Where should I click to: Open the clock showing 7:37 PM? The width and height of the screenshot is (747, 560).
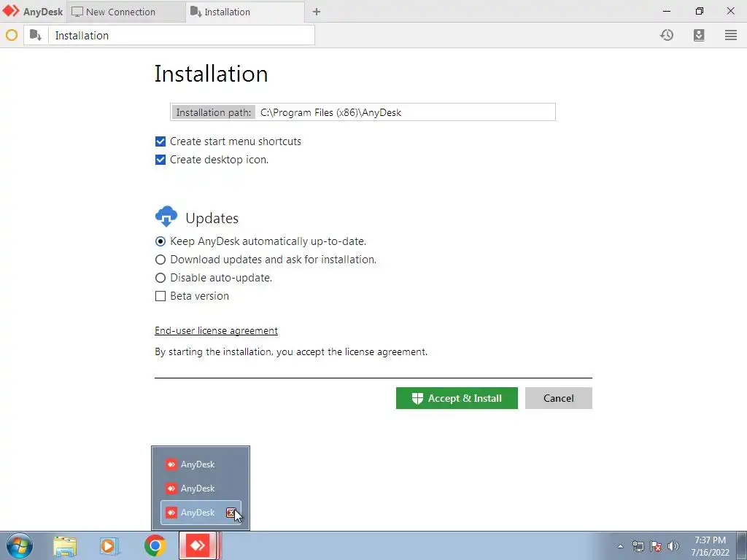point(711,546)
